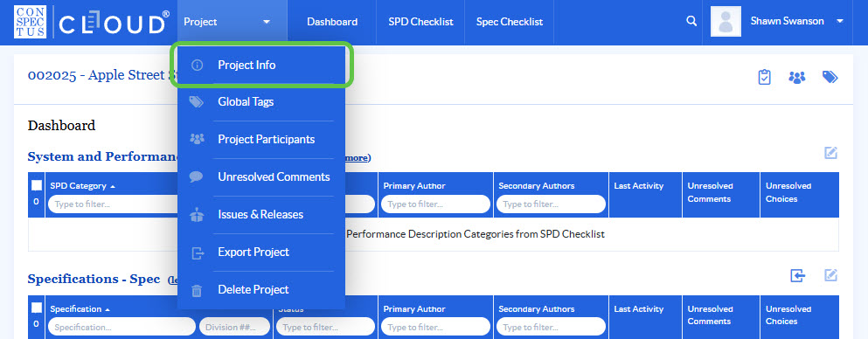Click the Conspectus Cloud logo
Viewport: 868px width, 339px height.
[x=91, y=22]
